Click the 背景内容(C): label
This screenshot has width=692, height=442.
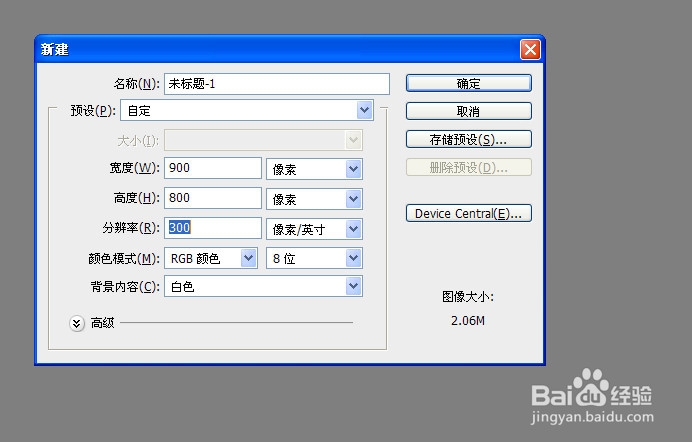pyautogui.click(x=125, y=287)
